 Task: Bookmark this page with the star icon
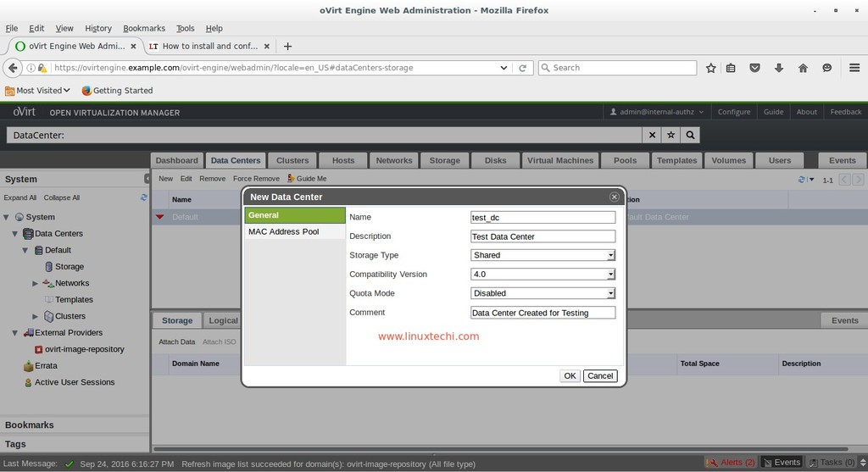[711, 68]
